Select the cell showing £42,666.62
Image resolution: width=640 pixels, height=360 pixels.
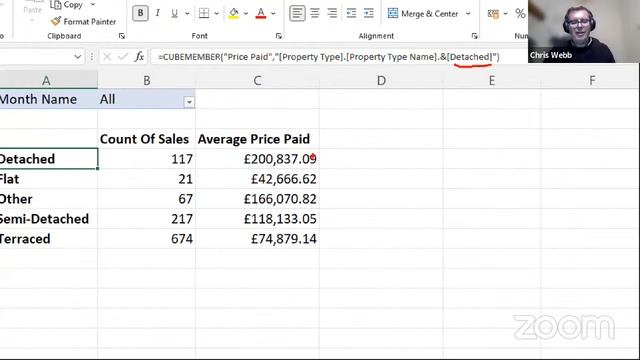257,179
